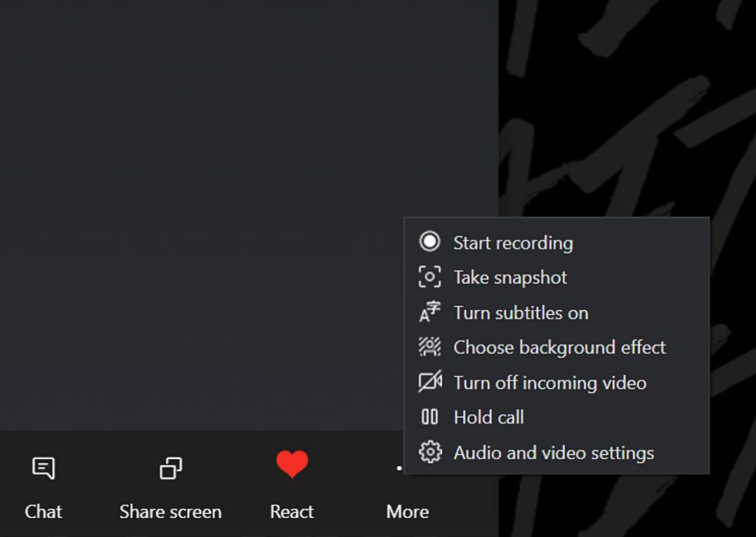Screen dimensions: 756x537
Task: Click the Chat speech bubble icon
Action: point(43,468)
